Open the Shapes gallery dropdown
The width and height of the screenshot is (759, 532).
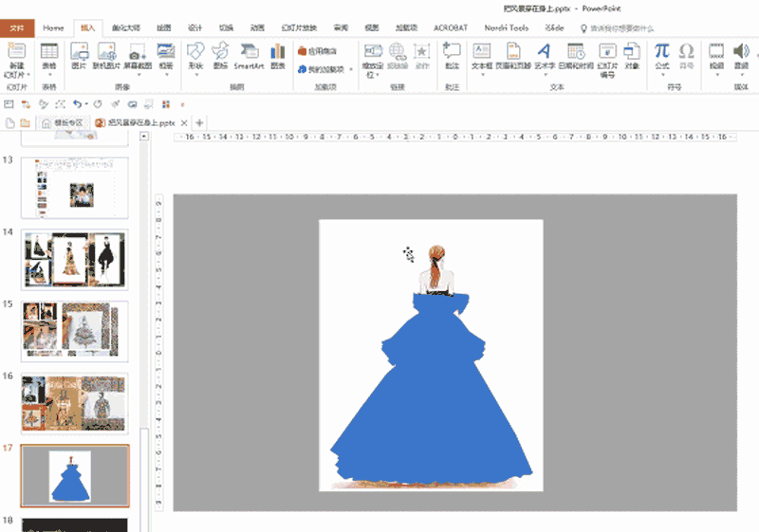(195, 75)
